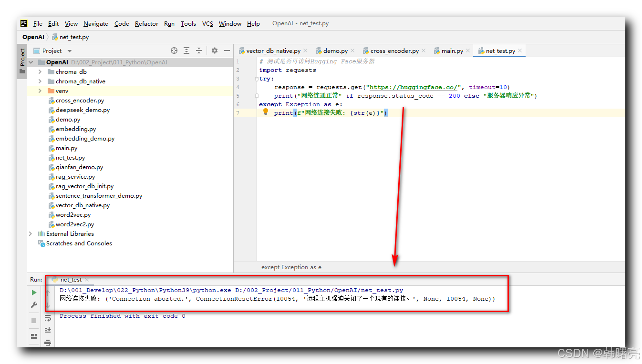642x364 pixels.
Task: Select rag_service.py in project tree
Action: 75,177
